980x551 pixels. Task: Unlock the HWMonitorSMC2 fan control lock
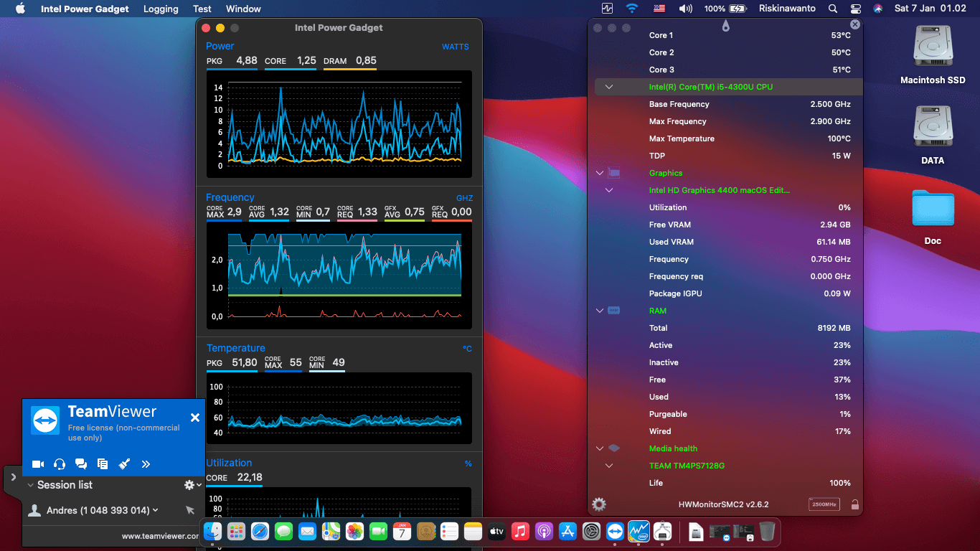[x=854, y=504]
